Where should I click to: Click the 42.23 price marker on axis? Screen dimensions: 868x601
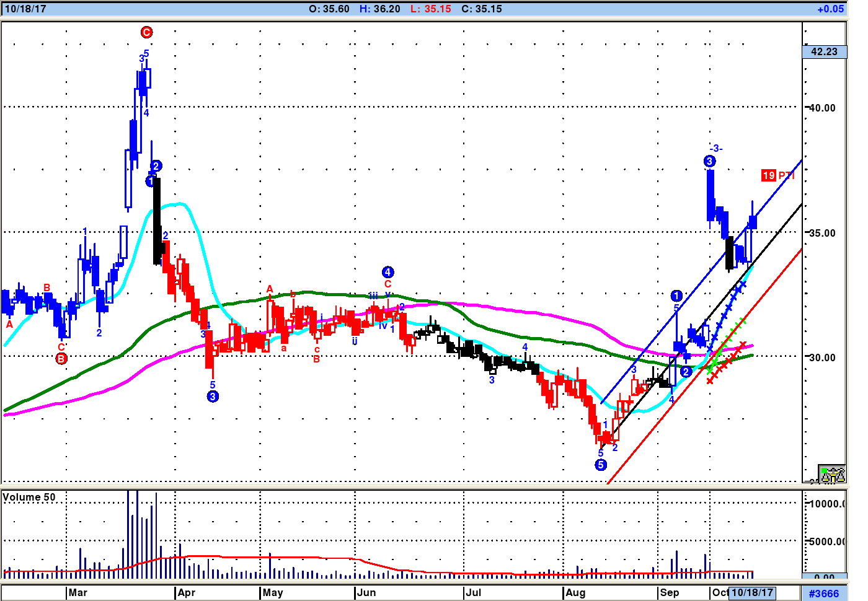(x=824, y=51)
